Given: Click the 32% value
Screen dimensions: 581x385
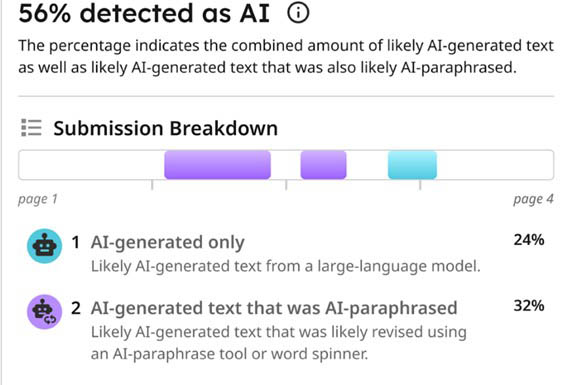Looking at the screenshot, I should (529, 306).
